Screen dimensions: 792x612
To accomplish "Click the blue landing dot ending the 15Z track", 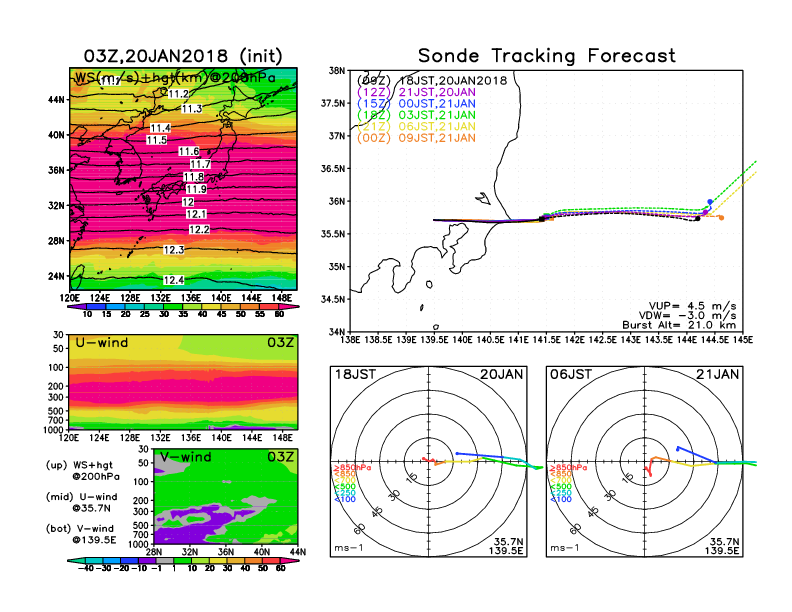I will 710,201.
